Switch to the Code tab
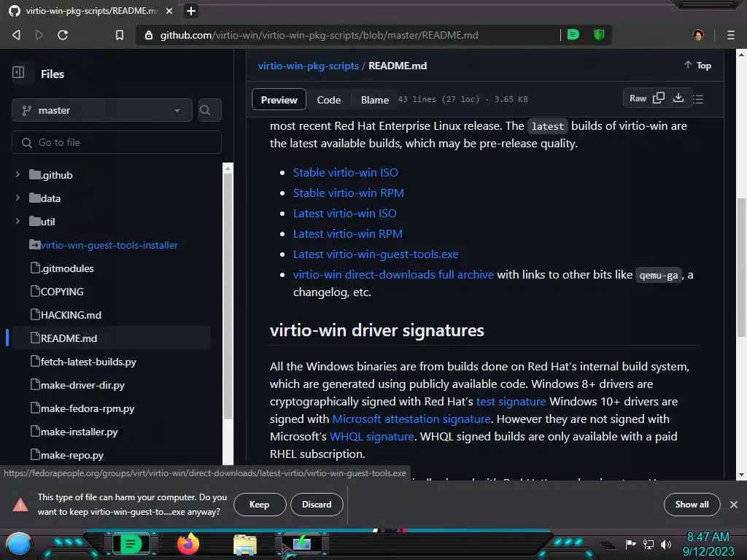The height and width of the screenshot is (560, 747). pyautogui.click(x=329, y=99)
